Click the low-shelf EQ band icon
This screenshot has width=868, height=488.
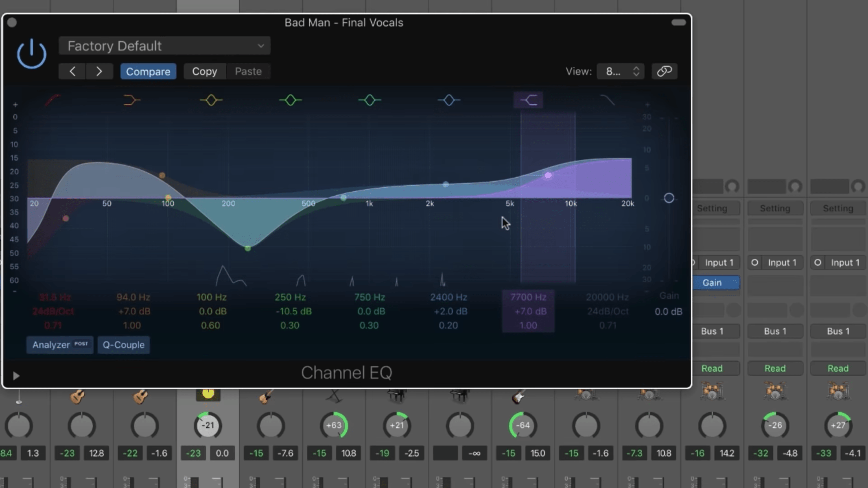coord(131,100)
